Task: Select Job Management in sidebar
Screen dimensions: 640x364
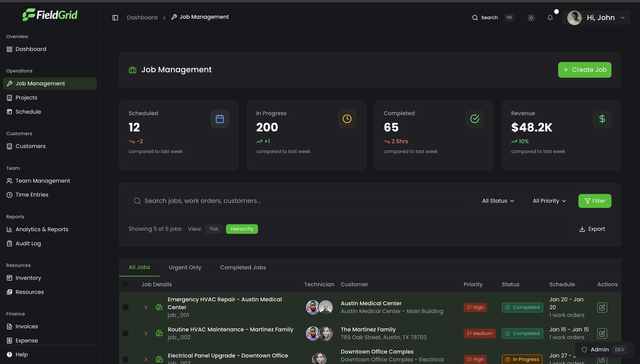Action: coord(50,84)
